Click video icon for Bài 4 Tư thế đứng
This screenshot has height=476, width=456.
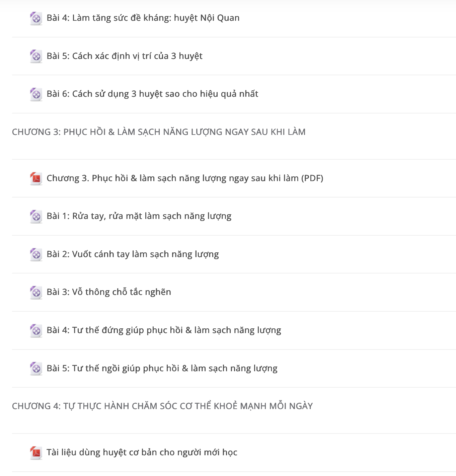click(36, 331)
